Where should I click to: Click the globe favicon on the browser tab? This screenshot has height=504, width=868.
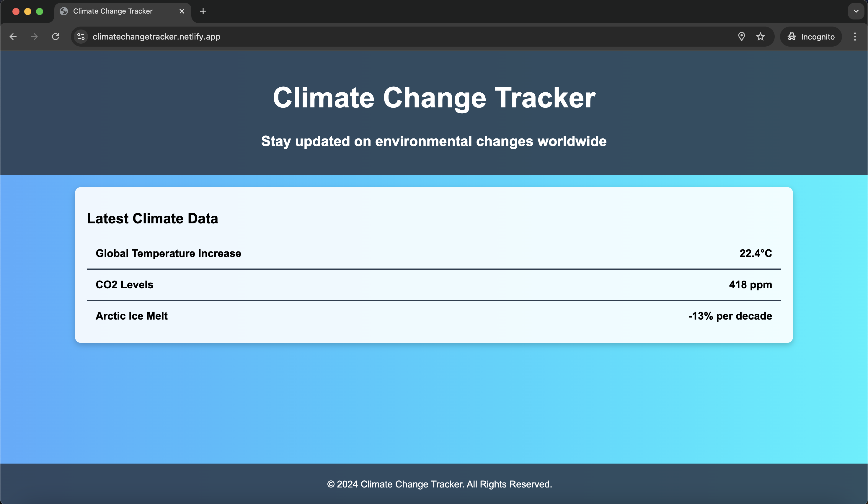click(63, 11)
